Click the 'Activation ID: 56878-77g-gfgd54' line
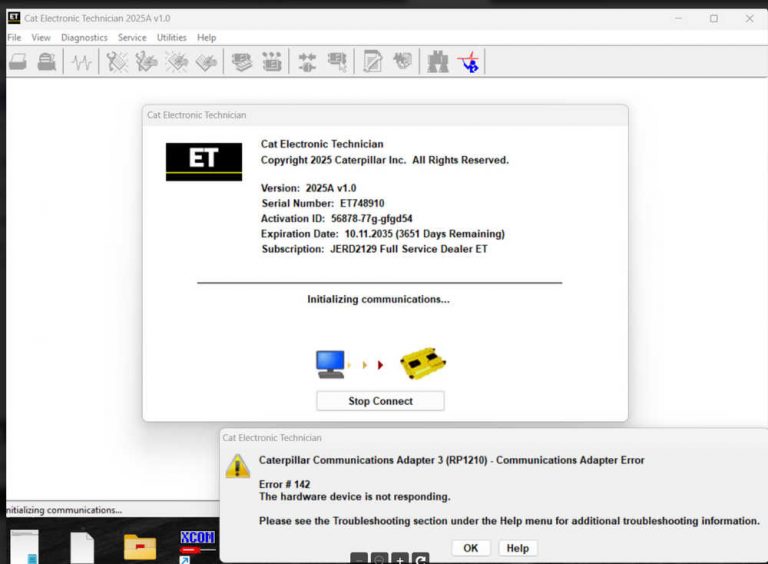The width and height of the screenshot is (768, 564). 336,218
